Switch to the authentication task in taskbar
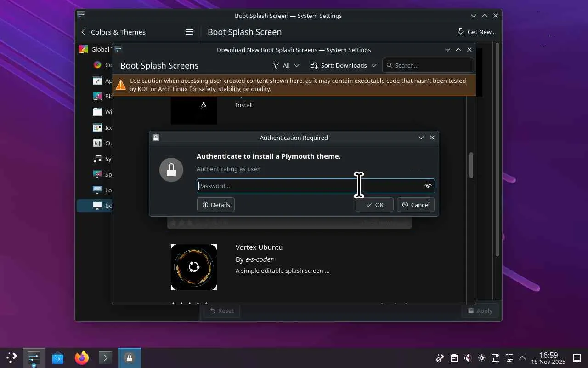The width and height of the screenshot is (588, 368). [x=130, y=357]
